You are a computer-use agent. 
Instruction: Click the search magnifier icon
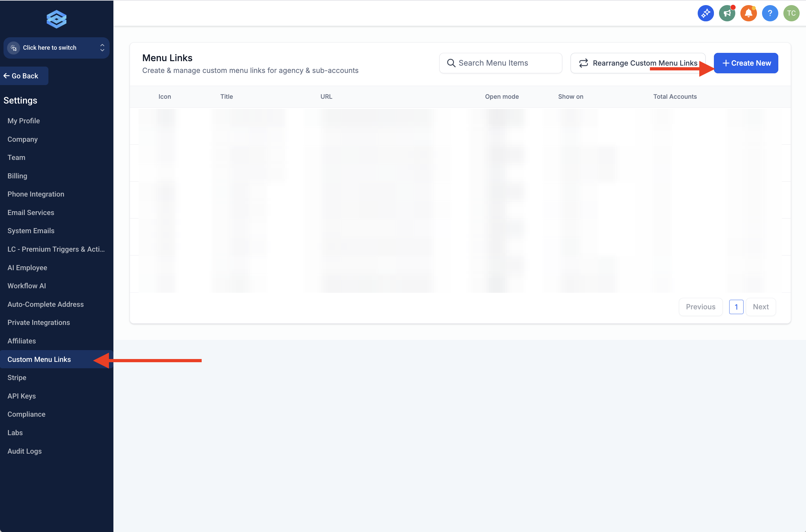pyautogui.click(x=451, y=63)
